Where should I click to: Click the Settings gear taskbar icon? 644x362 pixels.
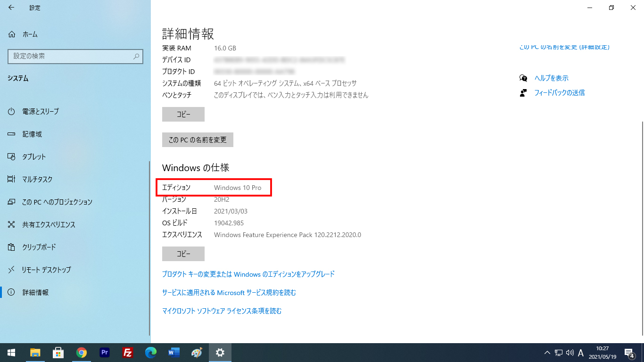click(220, 353)
